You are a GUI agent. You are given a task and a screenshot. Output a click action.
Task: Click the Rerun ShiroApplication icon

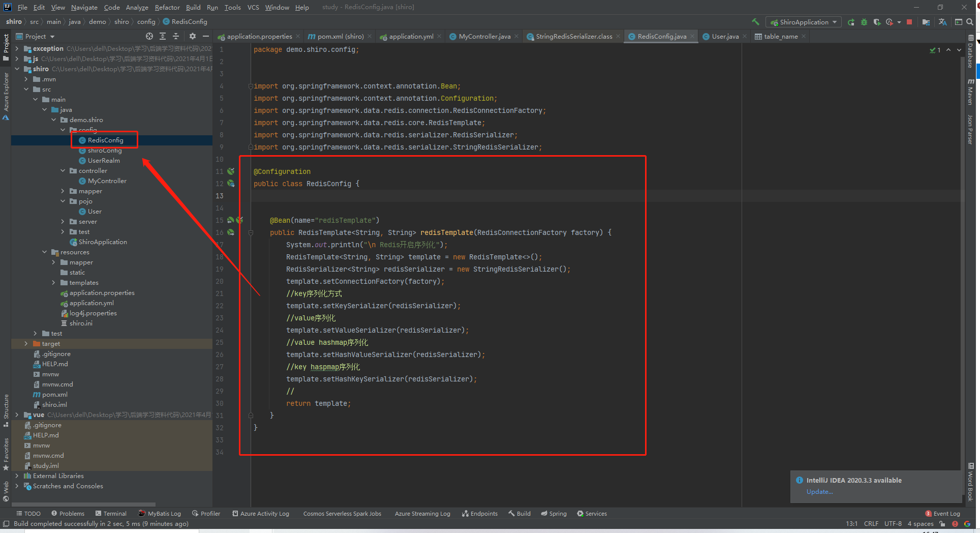[851, 22]
